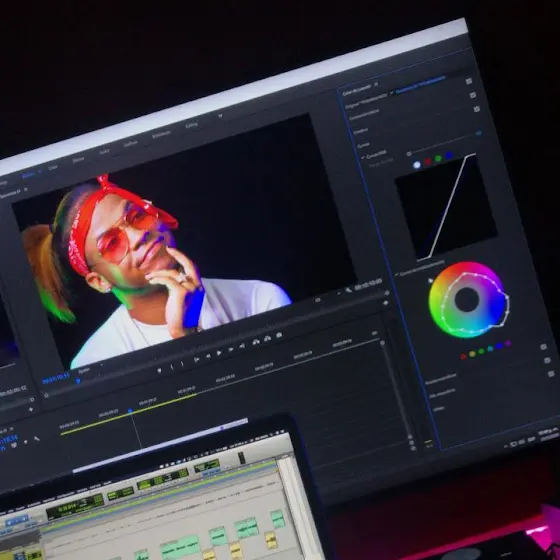Open the timeline panel menu icon
Screen dimensions: 560x560
pos(12,429)
